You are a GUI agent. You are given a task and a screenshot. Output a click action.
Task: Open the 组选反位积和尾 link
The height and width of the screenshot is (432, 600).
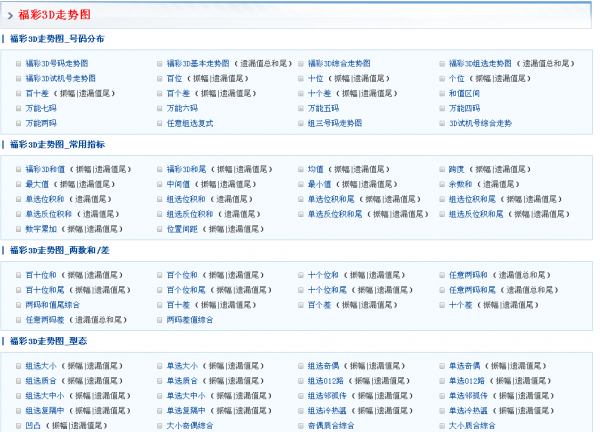tap(476, 214)
